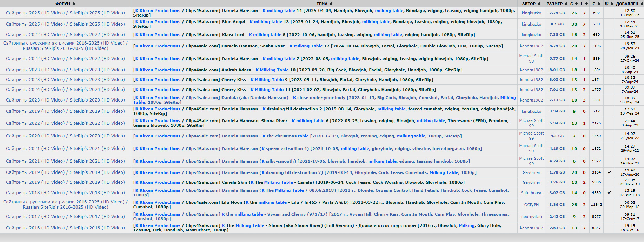Download the 7.91 GB torrent

point(557,90)
